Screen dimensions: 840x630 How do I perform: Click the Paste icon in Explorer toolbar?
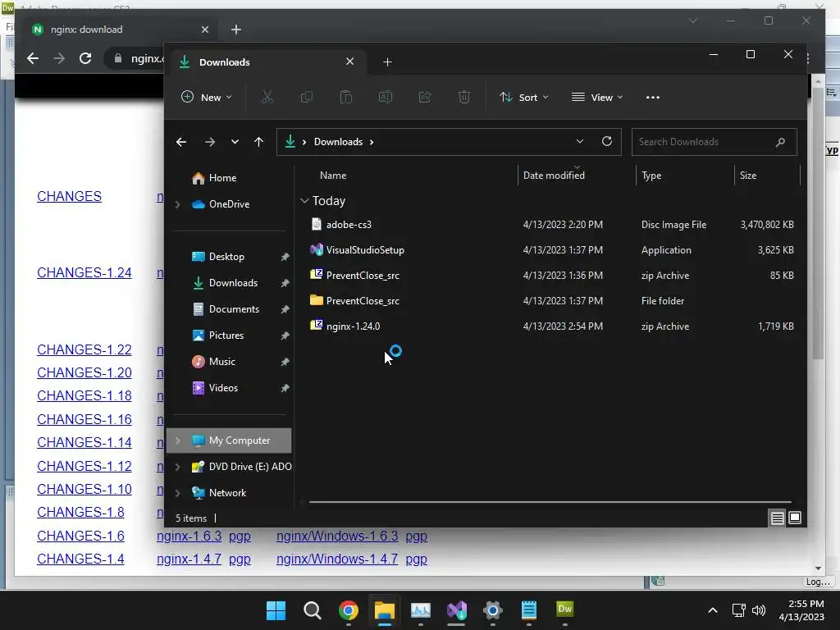(346, 97)
